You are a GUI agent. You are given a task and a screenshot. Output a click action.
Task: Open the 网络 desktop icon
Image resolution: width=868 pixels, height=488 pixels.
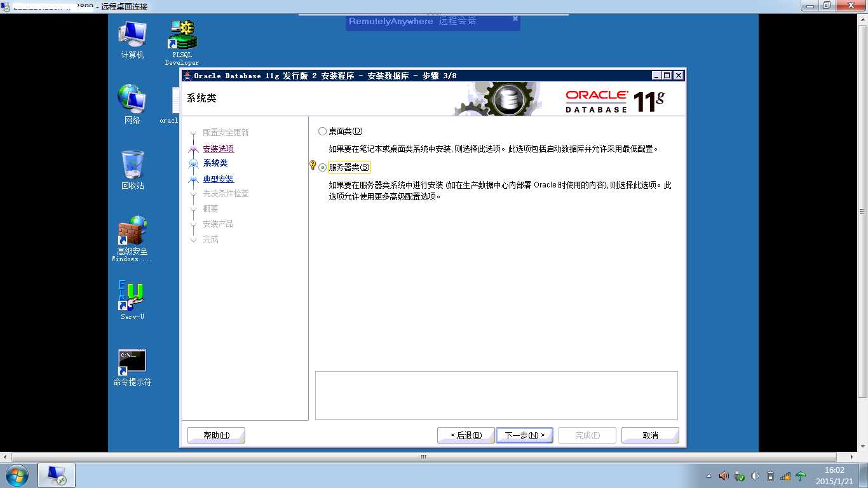pos(132,104)
